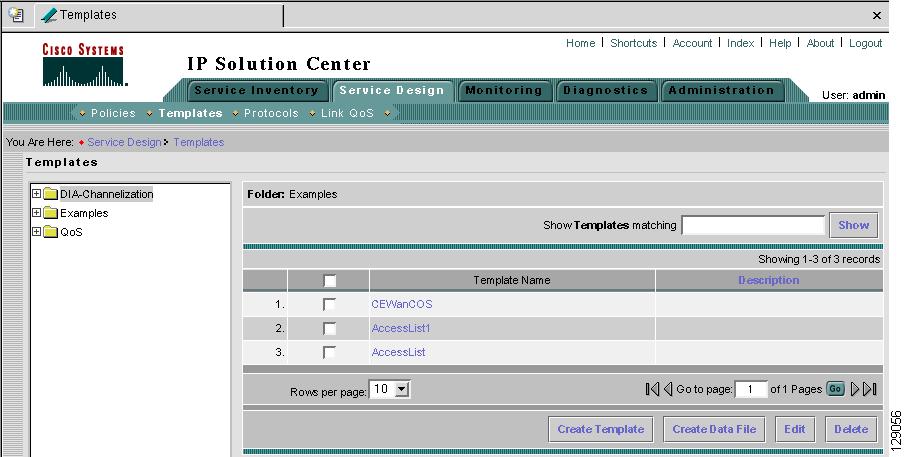Sort by the Description column header
Screen dimensions: 904x457
click(769, 281)
